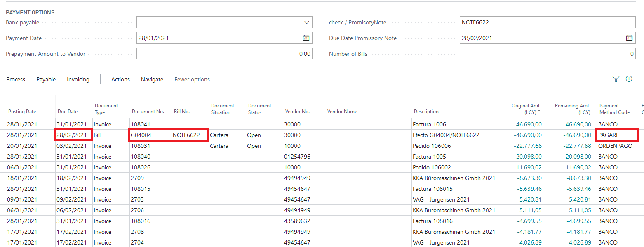Select document number 108026
The width and height of the screenshot is (644, 247).
click(141, 167)
